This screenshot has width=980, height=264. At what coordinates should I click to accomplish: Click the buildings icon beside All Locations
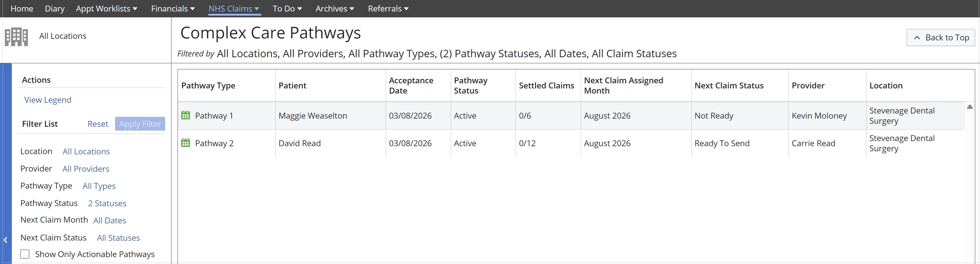coord(16,37)
